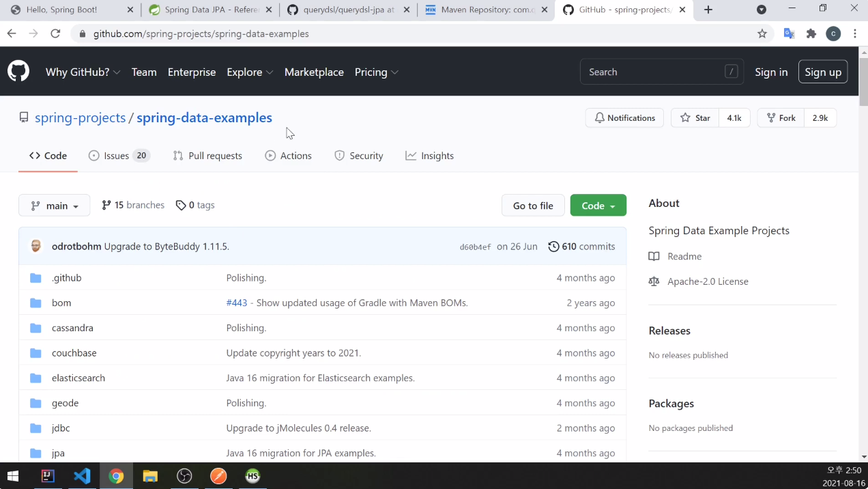Viewport: 868px width, 489px height.
Task: Click site lock icon in address bar
Action: point(82,33)
